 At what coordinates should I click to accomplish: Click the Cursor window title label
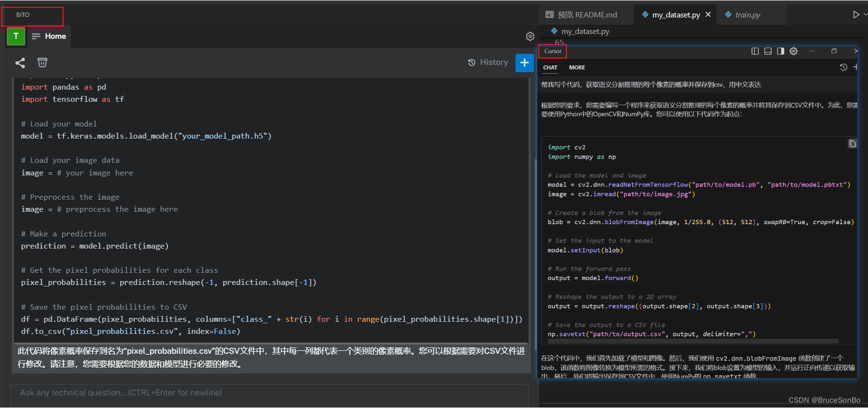click(x=553, y=51)
